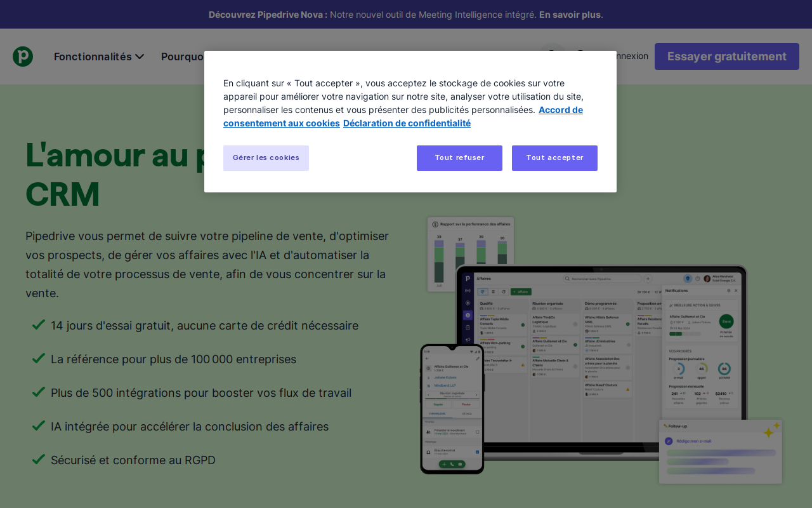Image resolution: width=812 pixels, height=508 pixels.
Task: Open 'Gérer les cookies' settings
Action: click(266, 158)
